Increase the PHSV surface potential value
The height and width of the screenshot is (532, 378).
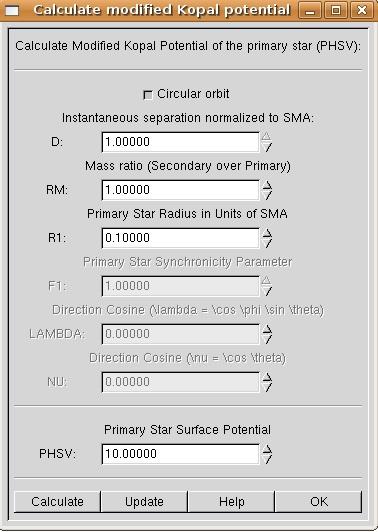tap(267, 449)
